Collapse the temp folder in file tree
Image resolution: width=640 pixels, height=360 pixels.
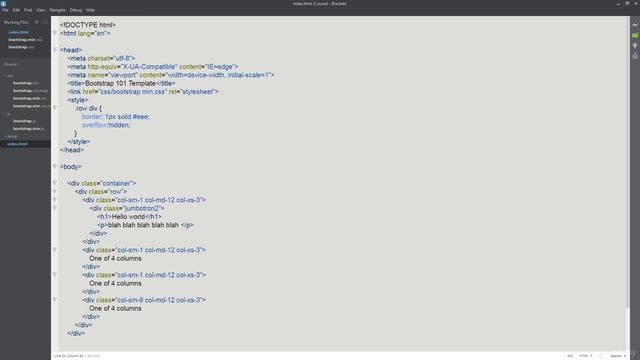5,136
